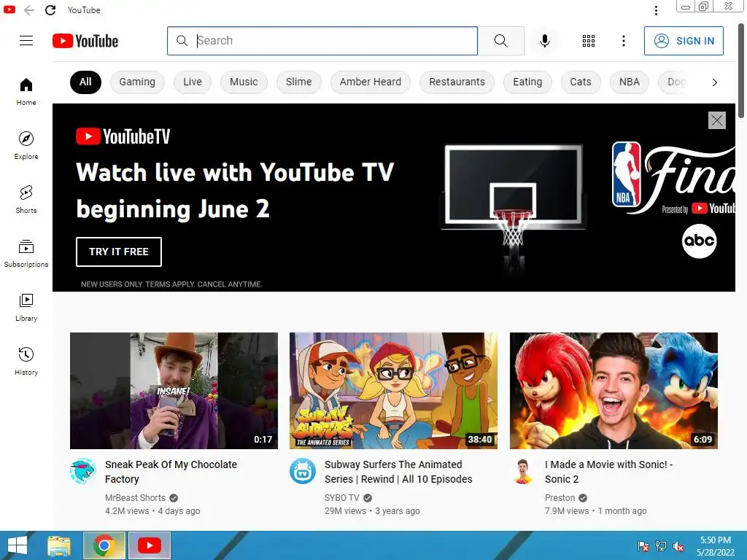Viewport: 747px width, 560px height.
Task: Dismiss the YouTube TV banner
Action: (x=716, y=120)
